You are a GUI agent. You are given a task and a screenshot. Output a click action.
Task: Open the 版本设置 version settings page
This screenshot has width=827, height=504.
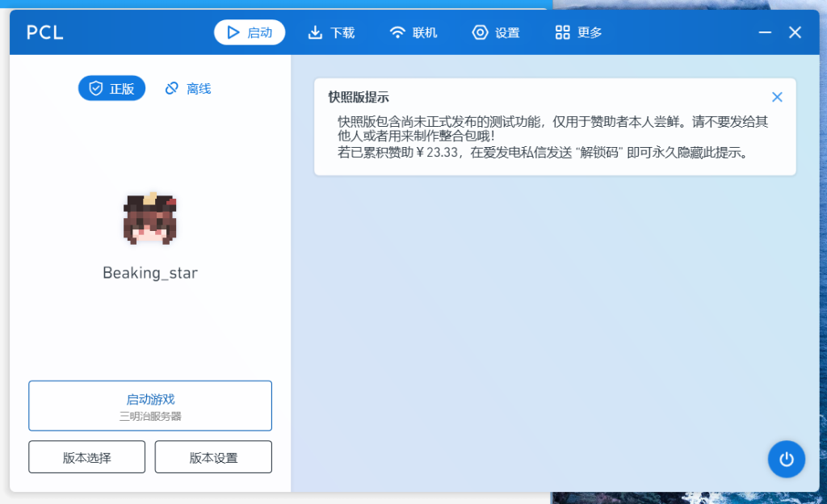[213, 456]
